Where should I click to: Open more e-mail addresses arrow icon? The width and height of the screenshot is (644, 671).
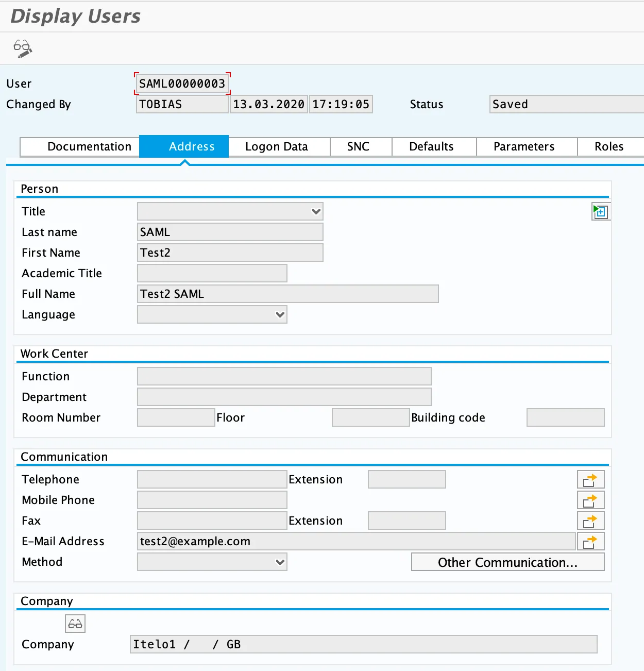pyautogui.click(x=590, y=542)
